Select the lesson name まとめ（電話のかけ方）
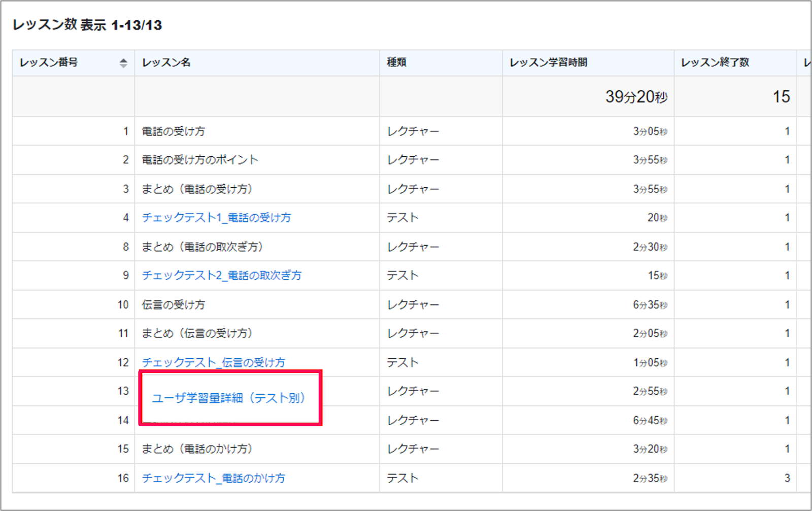 [197, 449]
